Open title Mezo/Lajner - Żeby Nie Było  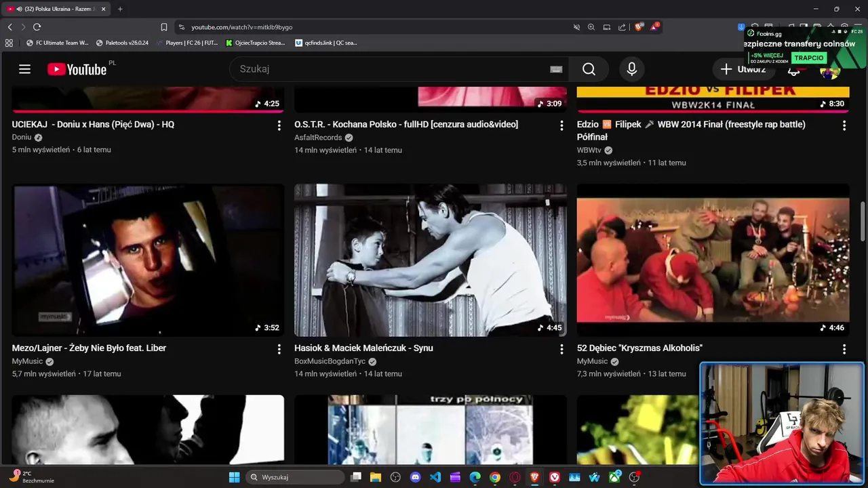89,348
